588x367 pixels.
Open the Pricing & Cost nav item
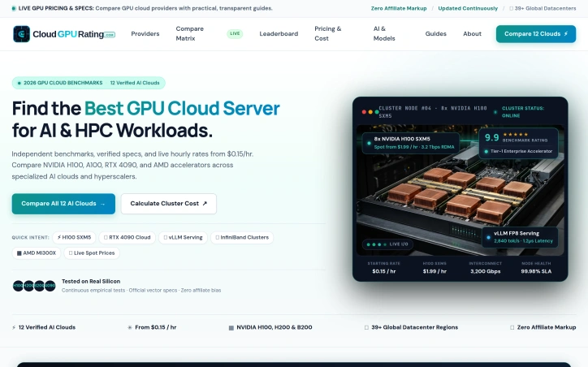328,33
